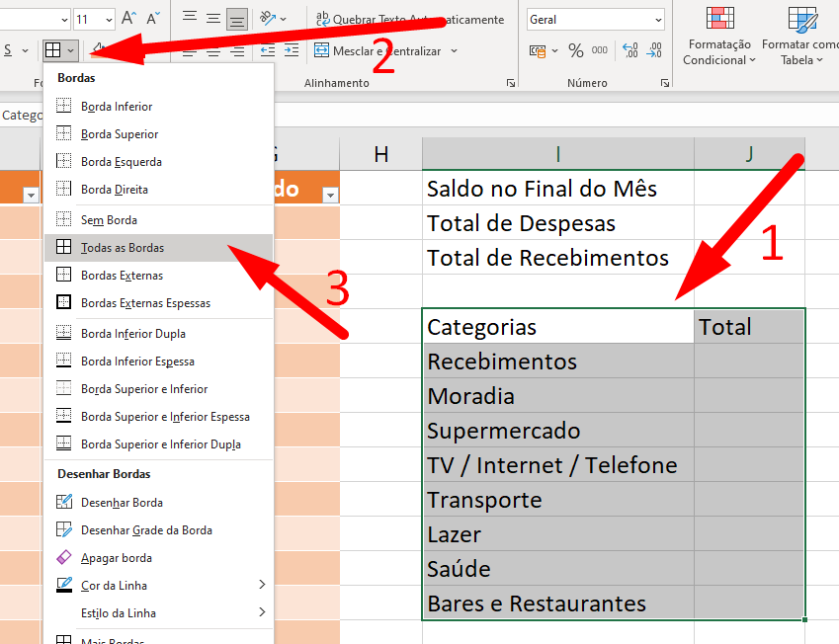Click Mesclar e Centralizar
Screen dimensions: 839x644
(x=378, y=50)
